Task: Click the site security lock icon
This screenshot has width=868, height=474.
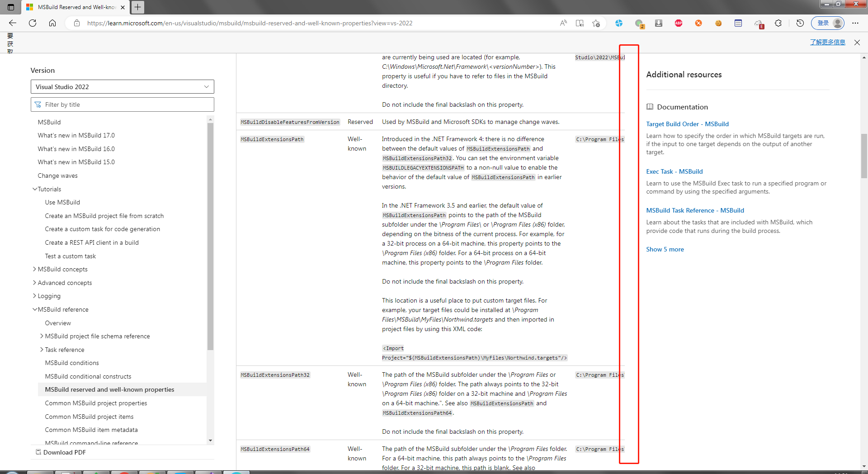Action: (x=77, y=23)
